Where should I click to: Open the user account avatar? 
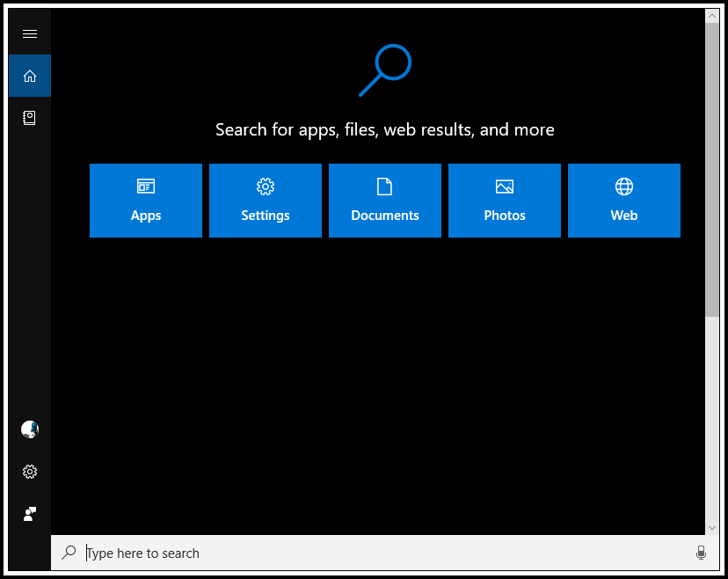(x=30, y=429)
